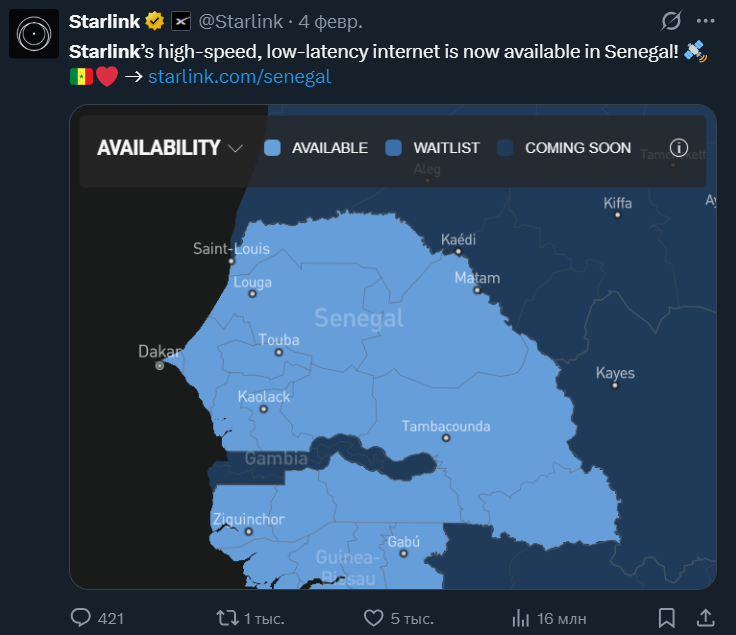736x635 pixels.
Task: Click the Available legend color swatch
Action: 272,148
